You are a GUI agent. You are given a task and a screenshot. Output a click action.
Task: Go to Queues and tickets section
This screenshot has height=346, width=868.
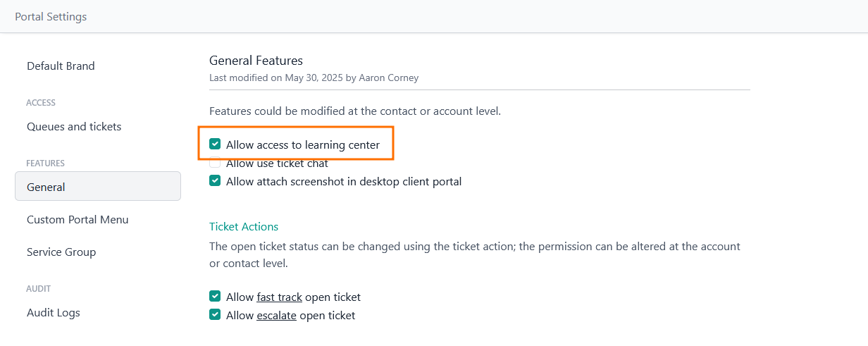tap(74, 127)
